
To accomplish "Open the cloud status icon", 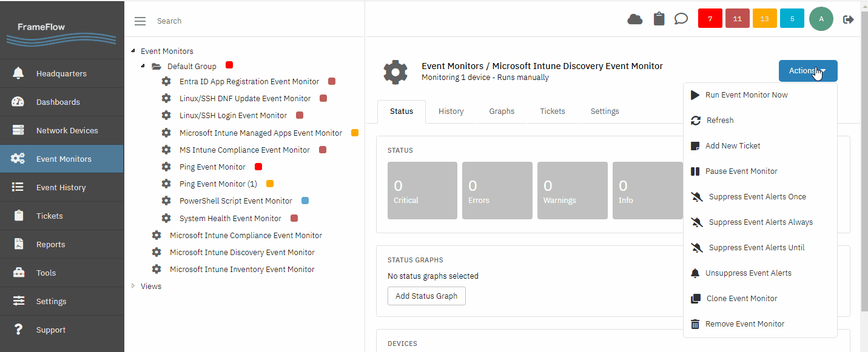I will pyautogui.click(x=634, y=19).
